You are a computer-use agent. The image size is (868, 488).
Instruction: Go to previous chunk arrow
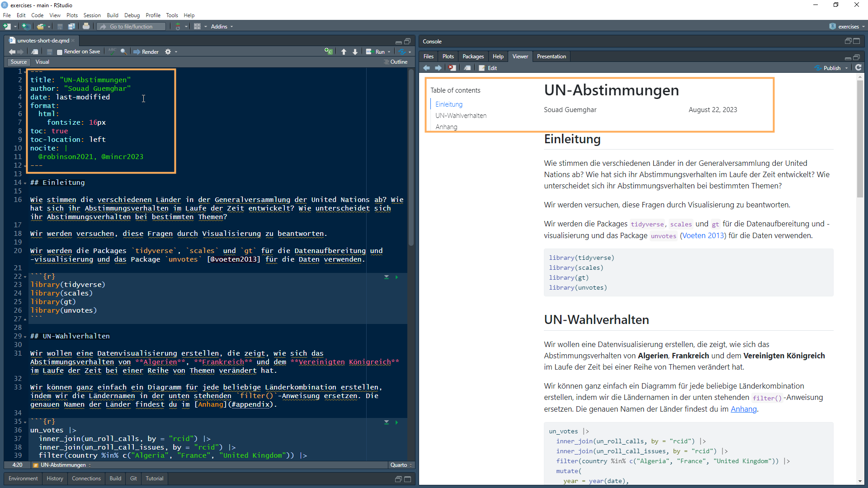click(x=344, y=52)
